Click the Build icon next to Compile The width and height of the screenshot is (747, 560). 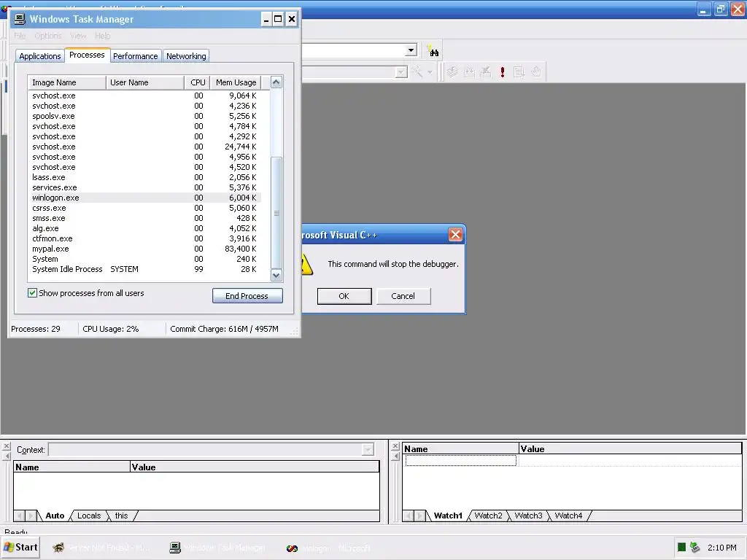pyautogui.click(x=469, y=72)
